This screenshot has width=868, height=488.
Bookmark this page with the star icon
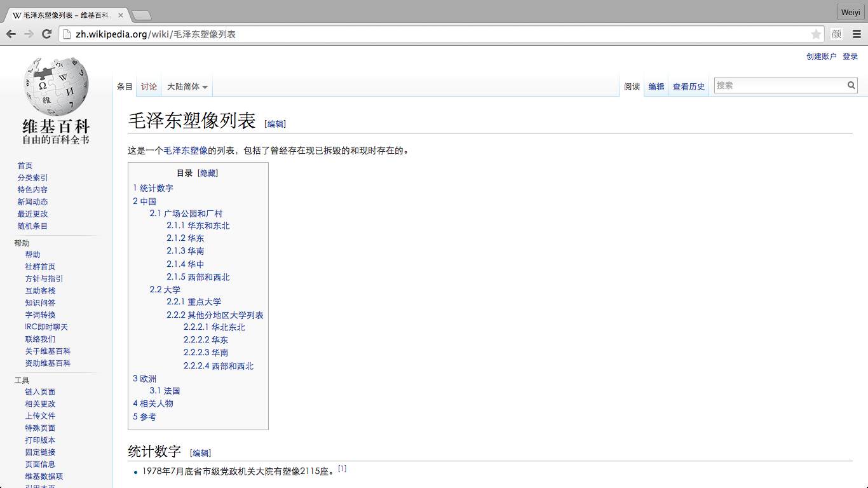[816, 34]
